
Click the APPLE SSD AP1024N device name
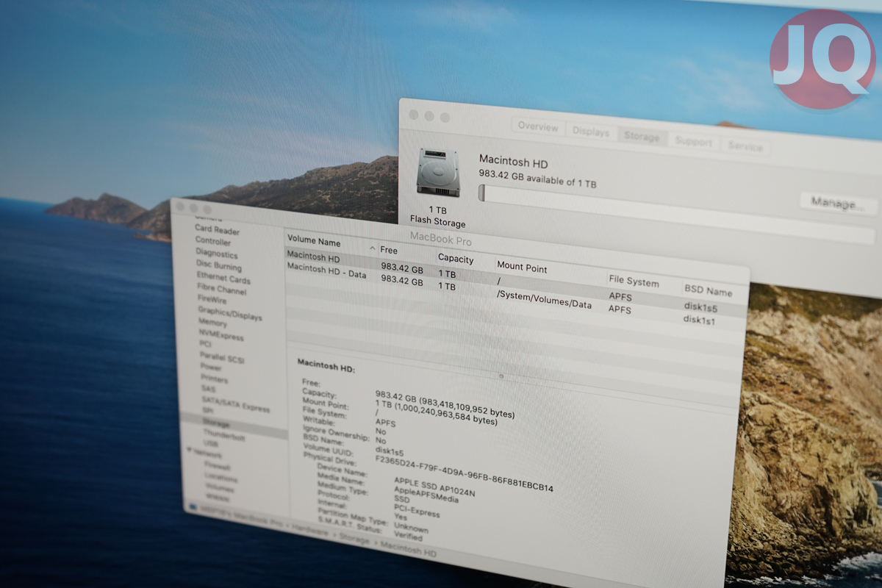(x=434, y=487)
